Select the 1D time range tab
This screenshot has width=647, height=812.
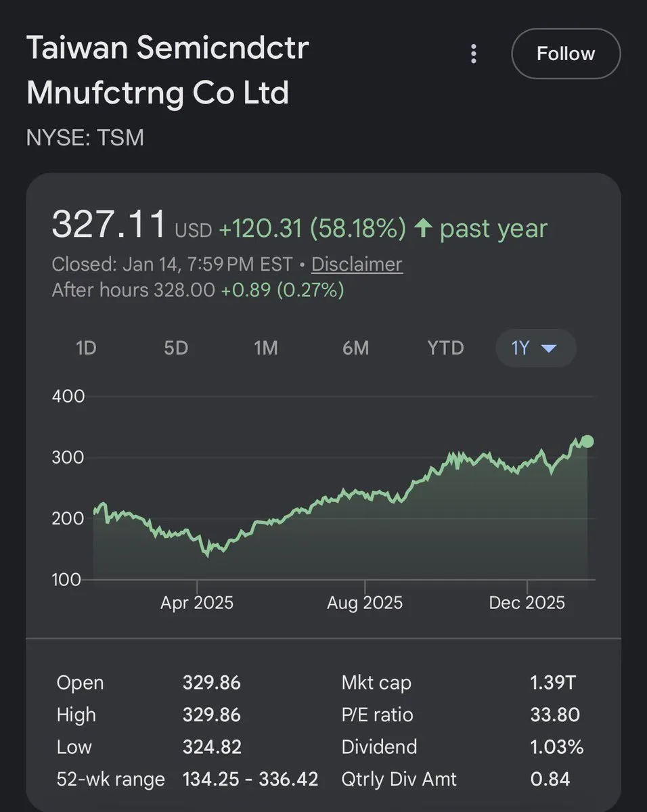pos(86,348)
